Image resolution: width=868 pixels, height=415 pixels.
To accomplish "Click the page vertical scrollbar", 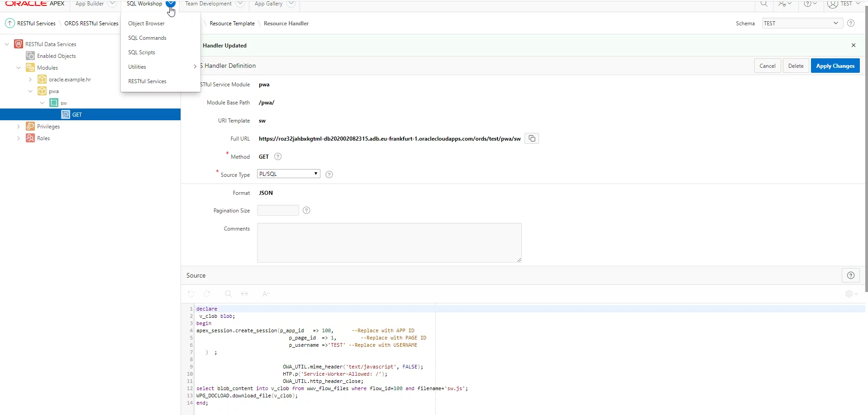I will [x=866, y=149].
